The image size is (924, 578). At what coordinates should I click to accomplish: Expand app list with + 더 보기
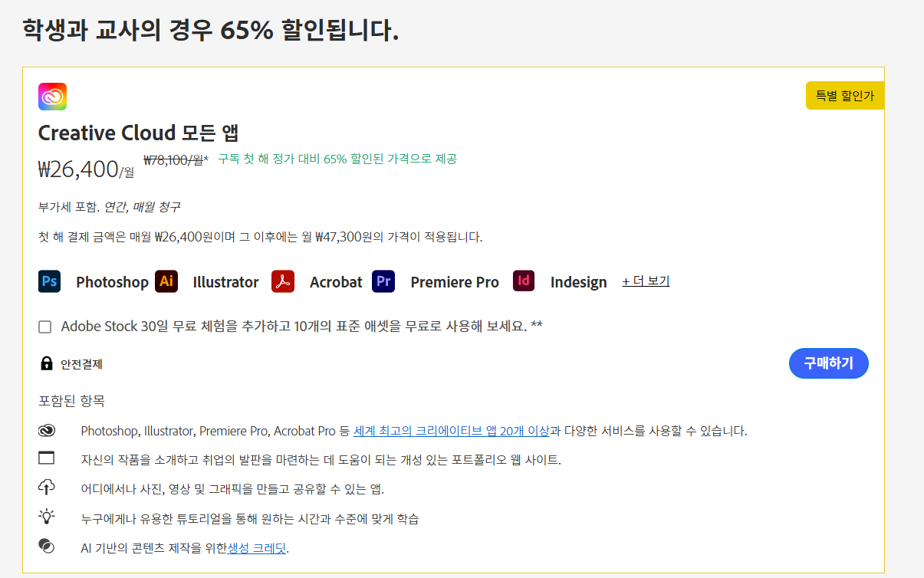tap(646, 281)
